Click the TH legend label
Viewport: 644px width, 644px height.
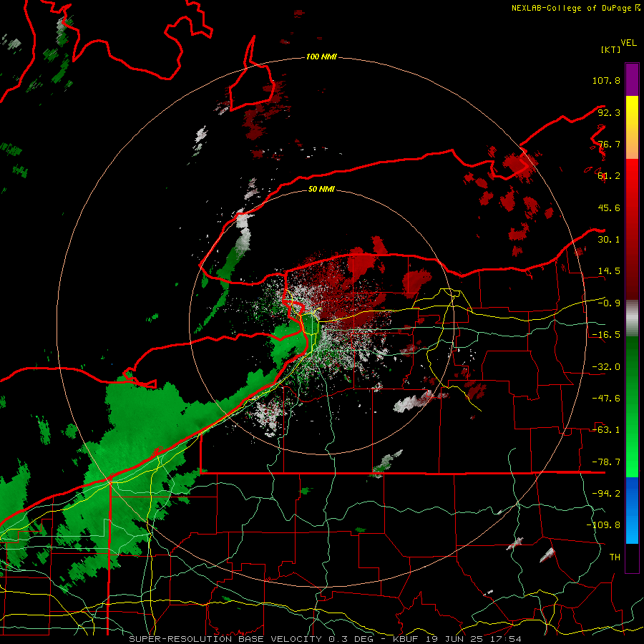pos(615,557)
